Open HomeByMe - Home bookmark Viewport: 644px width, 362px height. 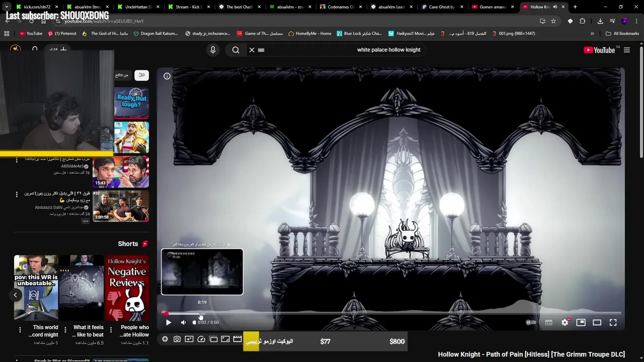pos(309,34)
